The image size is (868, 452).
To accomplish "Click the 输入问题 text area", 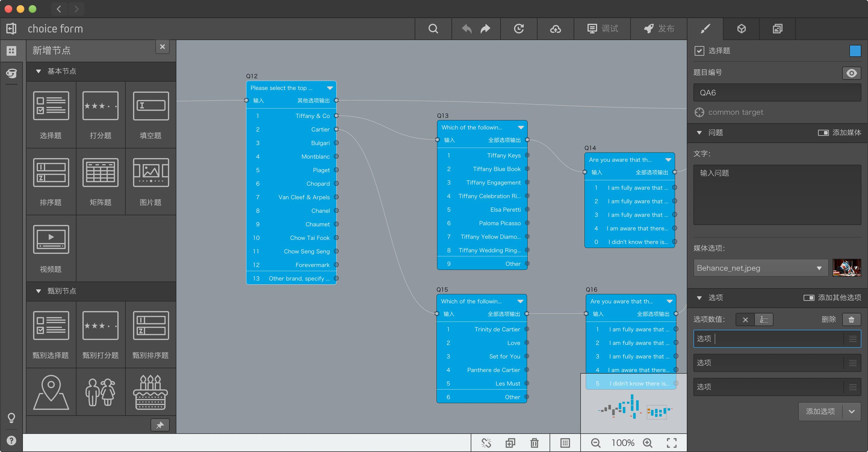I will 777,195.
